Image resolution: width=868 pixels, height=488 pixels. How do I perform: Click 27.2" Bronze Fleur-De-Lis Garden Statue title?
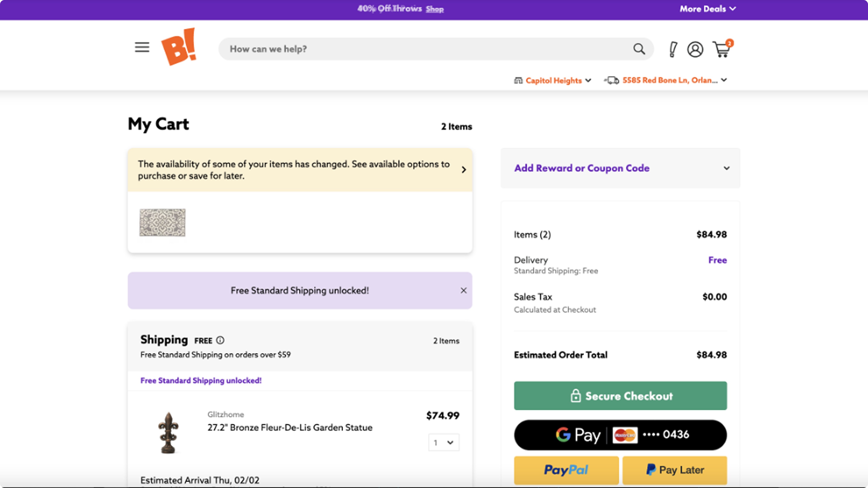[x=290, y=427]
